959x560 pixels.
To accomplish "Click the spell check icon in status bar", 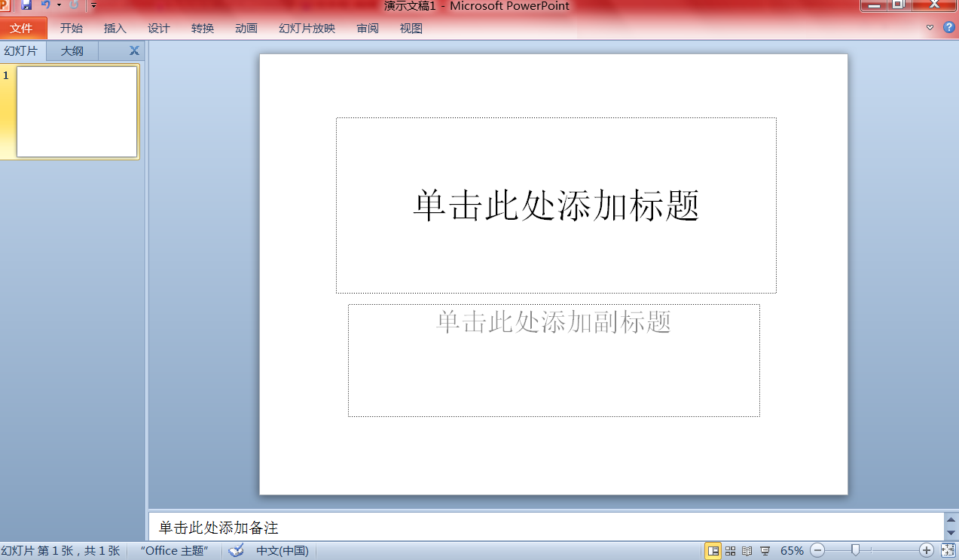I will (237, 551).
